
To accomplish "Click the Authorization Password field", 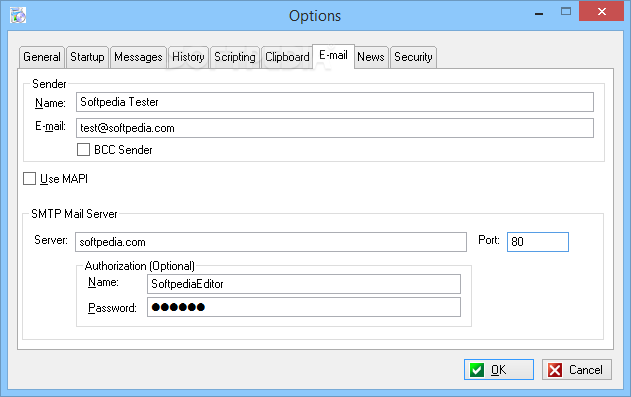I will 304,307.
